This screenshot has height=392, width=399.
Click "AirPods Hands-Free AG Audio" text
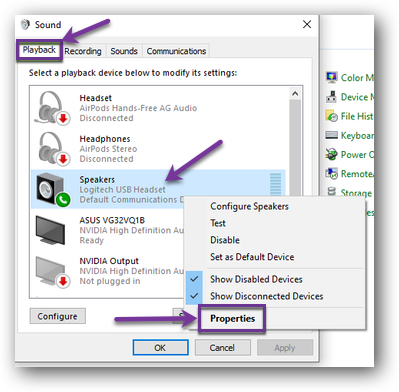(138, 108)
